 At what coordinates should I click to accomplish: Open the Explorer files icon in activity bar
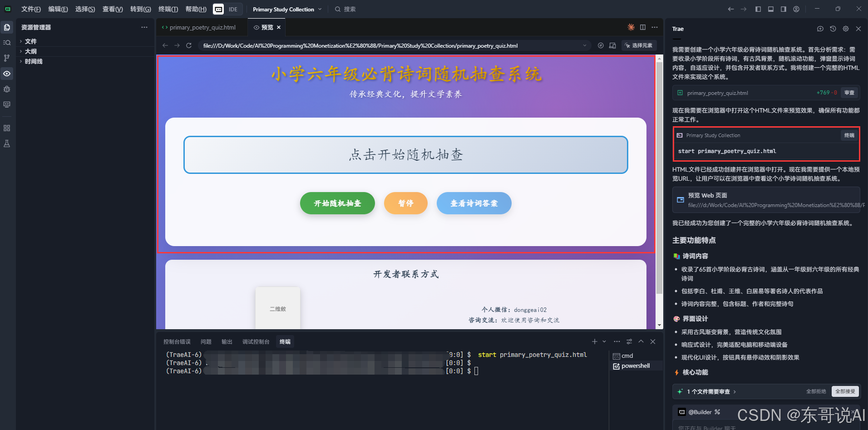[7, 27]
